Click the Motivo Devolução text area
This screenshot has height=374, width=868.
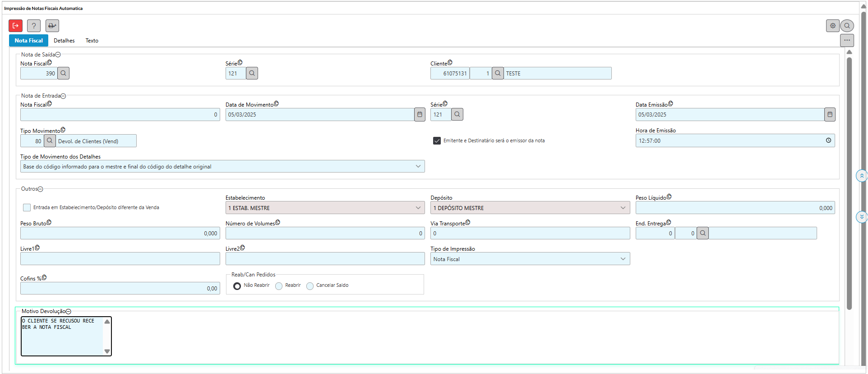click(62, 336)
